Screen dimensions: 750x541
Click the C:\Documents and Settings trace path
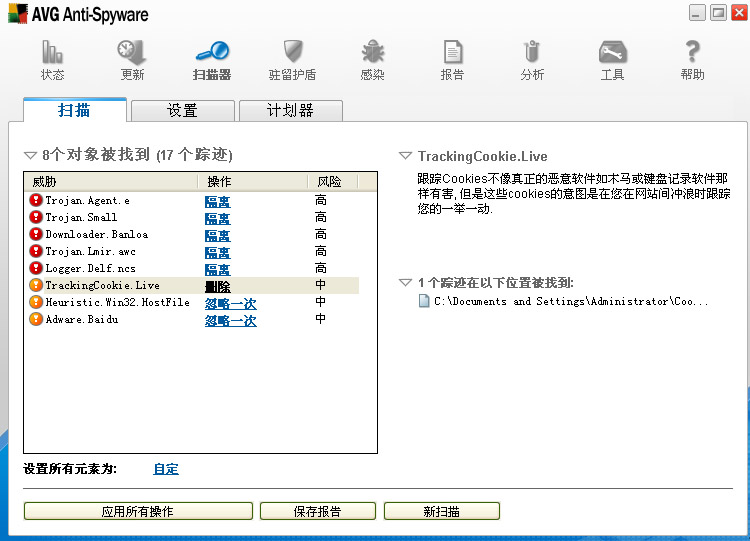[571, 301]
